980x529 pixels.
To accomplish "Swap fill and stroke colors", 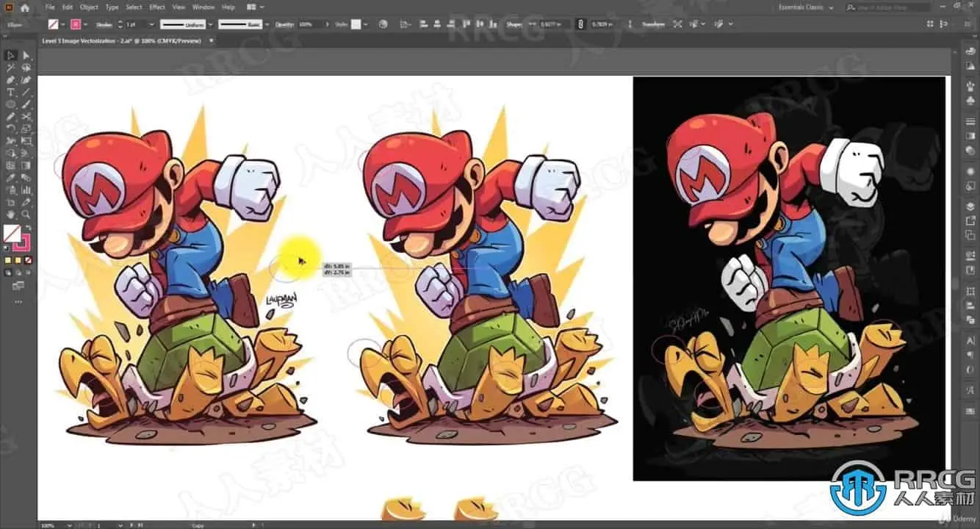I will point(29,227).
